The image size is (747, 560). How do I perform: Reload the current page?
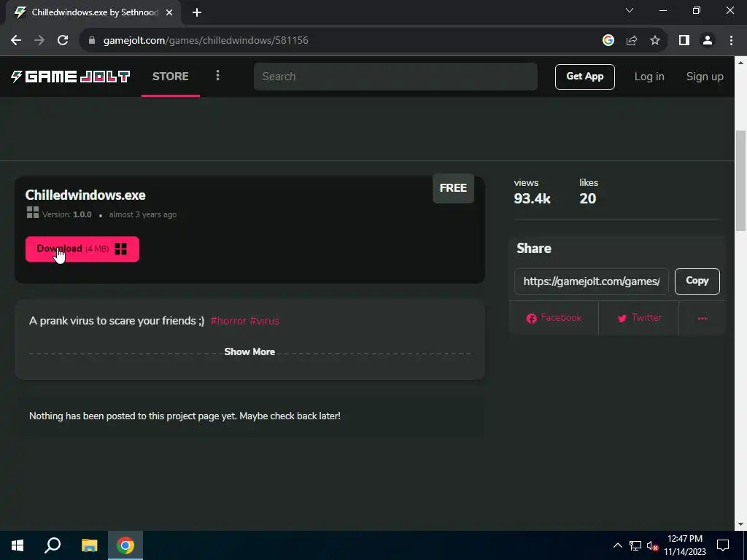point(63,41)
